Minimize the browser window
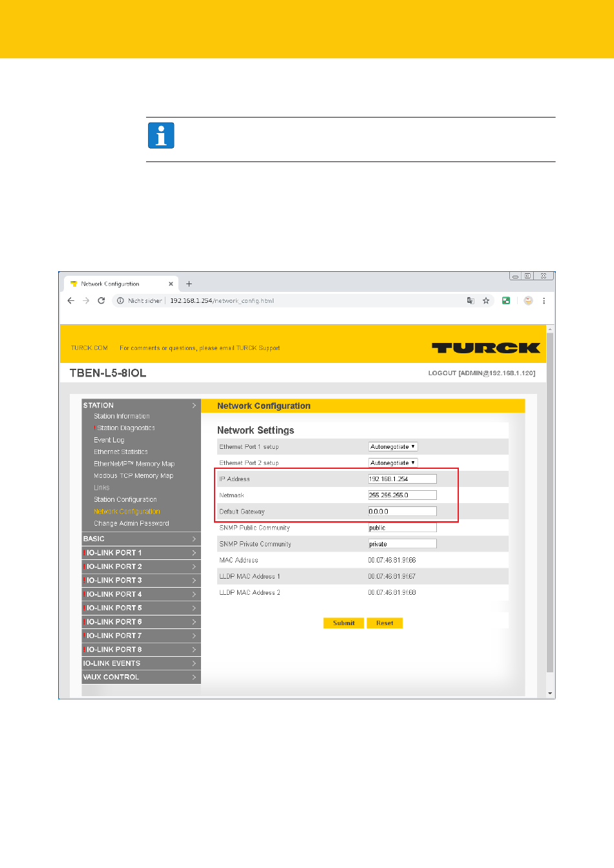Viewport: 614px width, 868px height. click(516, 276)
